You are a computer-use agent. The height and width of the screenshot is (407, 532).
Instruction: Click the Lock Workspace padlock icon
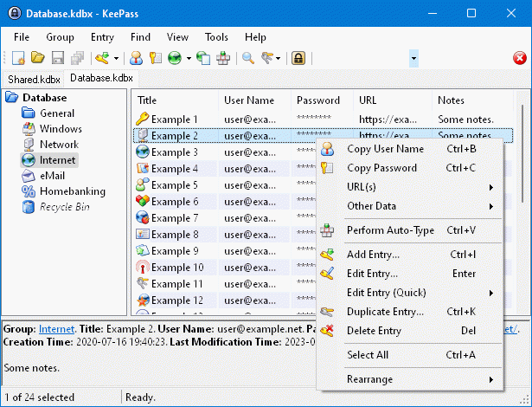298,58
